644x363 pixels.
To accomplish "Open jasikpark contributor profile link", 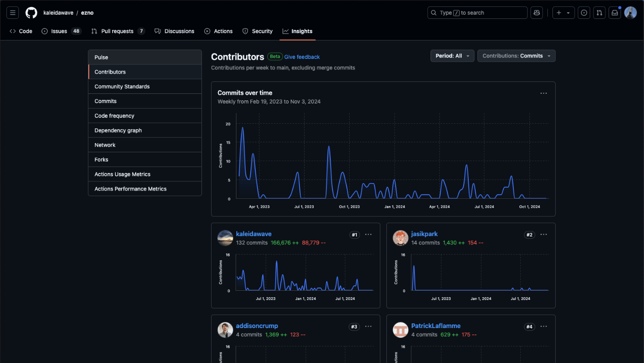I will [425, 234].
